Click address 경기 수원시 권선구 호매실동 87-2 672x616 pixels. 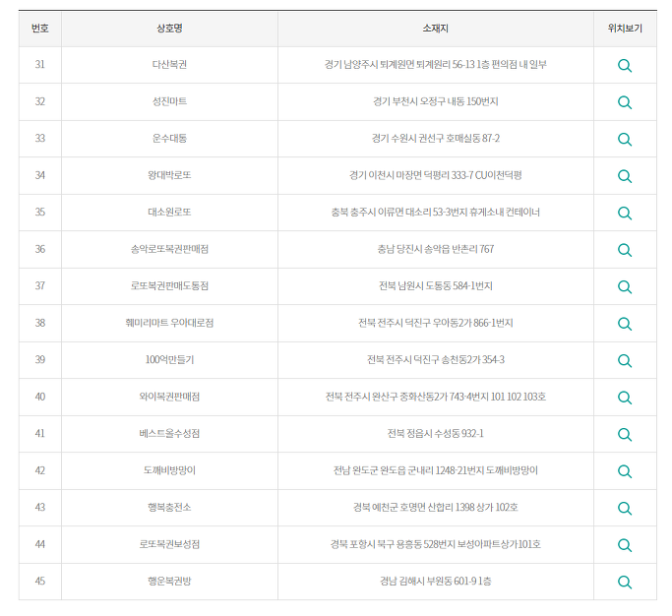pyautogui.click(x=436, y=138)
